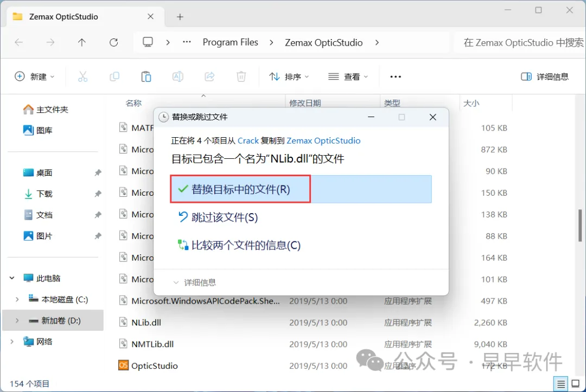Screen dimensions: 586x392
Task: Click the Rename icon in toolbar
Action: (x=177, y=76)
